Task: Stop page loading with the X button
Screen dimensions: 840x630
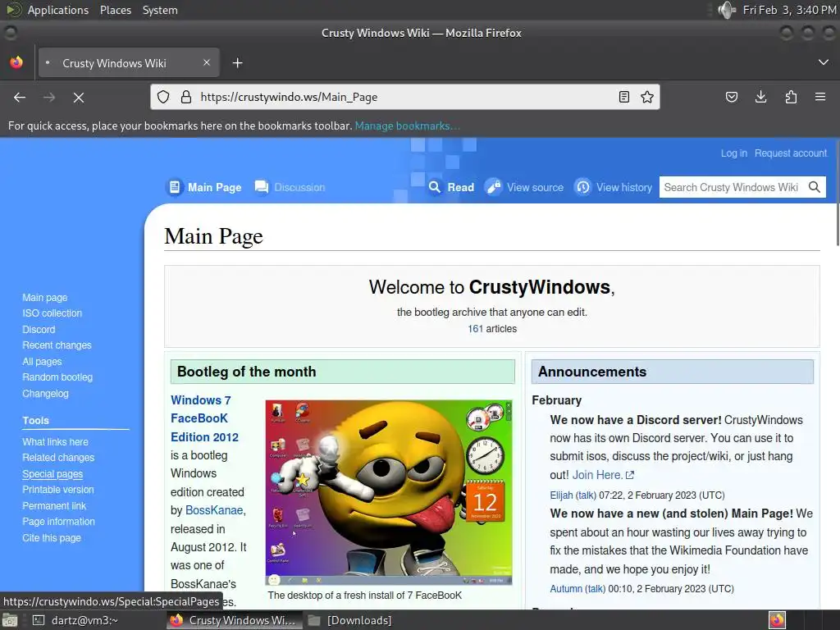Action: [x=78, y=97]
